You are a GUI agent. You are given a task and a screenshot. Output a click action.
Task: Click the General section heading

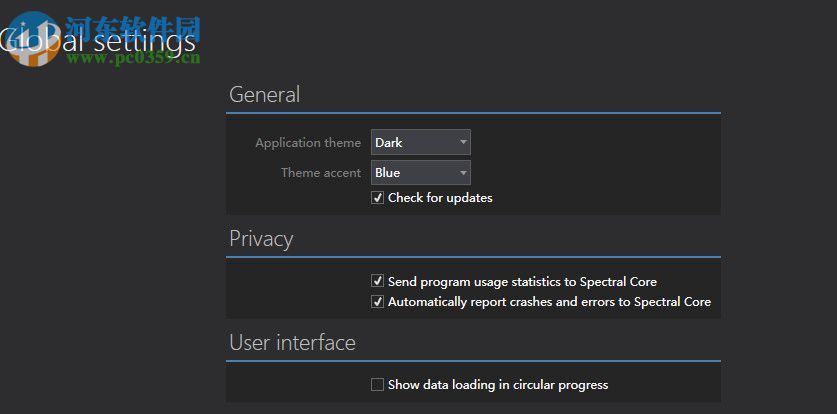[264, 94]
